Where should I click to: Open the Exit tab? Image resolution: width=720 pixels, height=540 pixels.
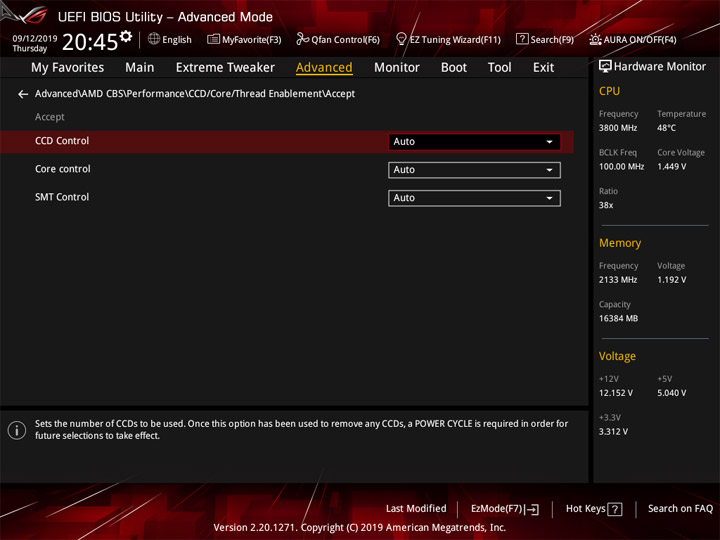pos(543,68)
